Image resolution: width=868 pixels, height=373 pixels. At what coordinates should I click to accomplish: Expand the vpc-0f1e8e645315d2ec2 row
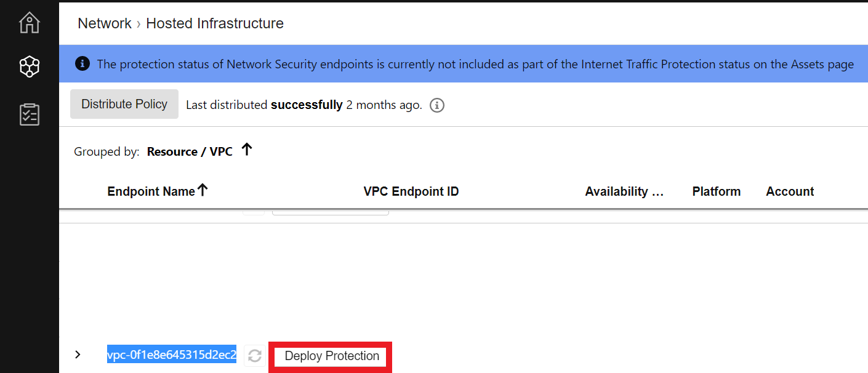[x=78, y=355]
